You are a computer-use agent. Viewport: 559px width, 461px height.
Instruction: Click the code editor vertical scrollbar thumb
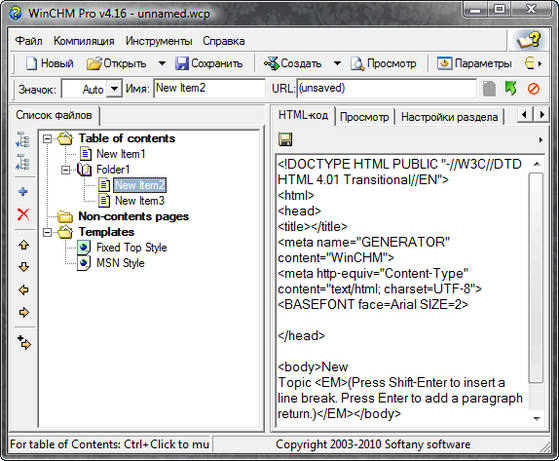pos(536,278)
